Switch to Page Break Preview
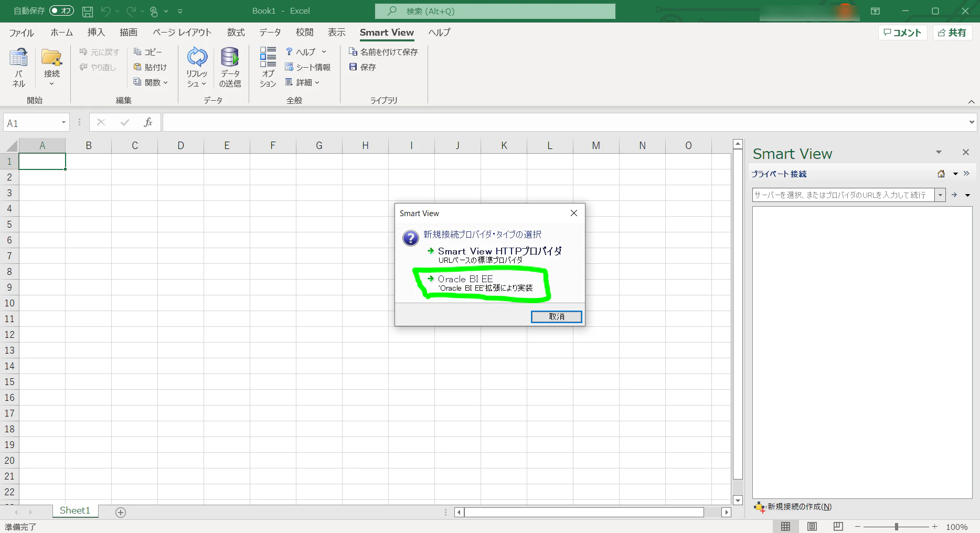This screenshot has height=533, width=980. 838,527
